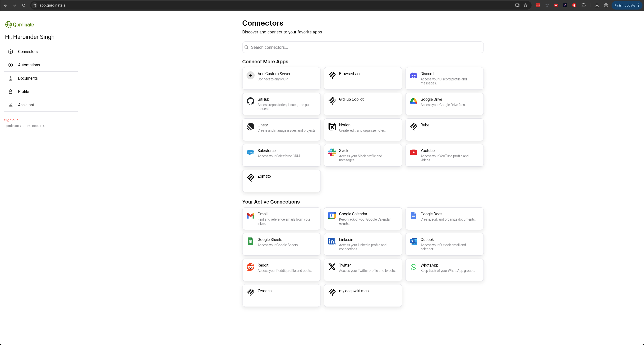Click 'Create, edit, and organize documents.' text
The image size is (644, 345).
coord(448,219)
